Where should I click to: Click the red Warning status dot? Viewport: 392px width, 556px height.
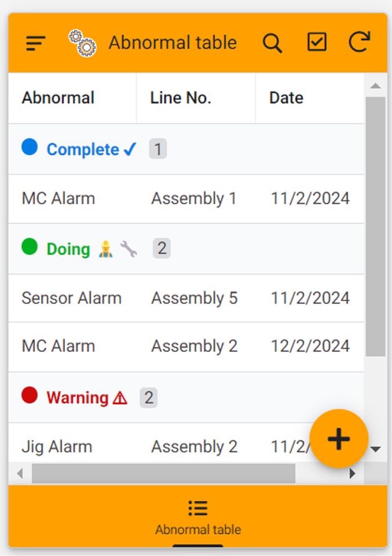[30, 396]
